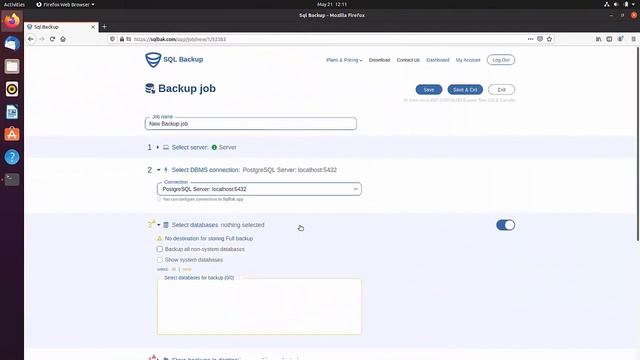Open Rhythmbox from the dock

(x=12, y=89)
